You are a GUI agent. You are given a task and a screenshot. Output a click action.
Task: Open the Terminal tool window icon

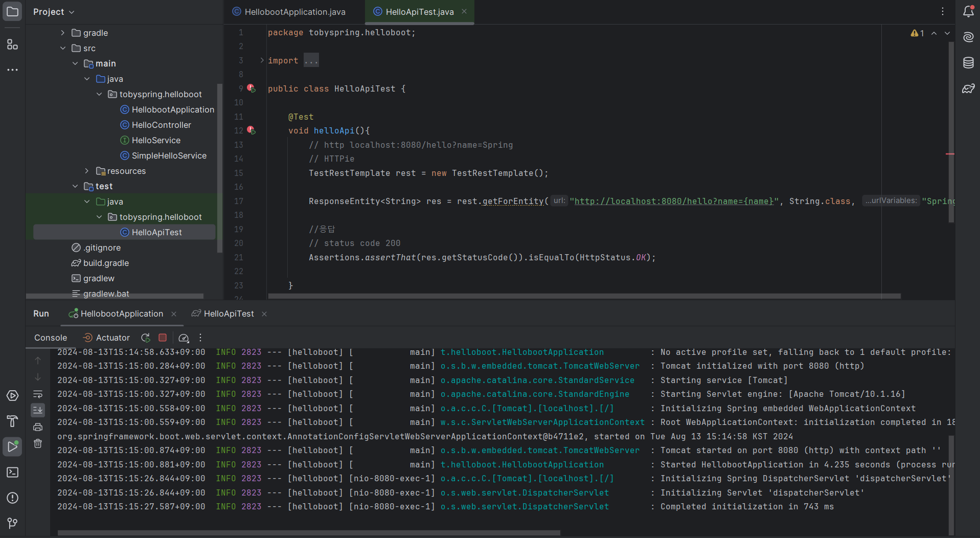(x=12, y=472)
